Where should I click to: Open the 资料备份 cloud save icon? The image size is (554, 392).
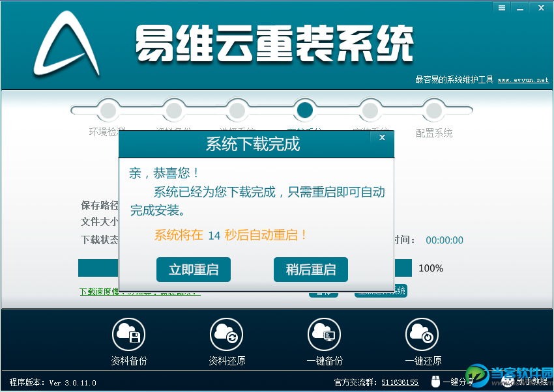[x=128, y=335]
